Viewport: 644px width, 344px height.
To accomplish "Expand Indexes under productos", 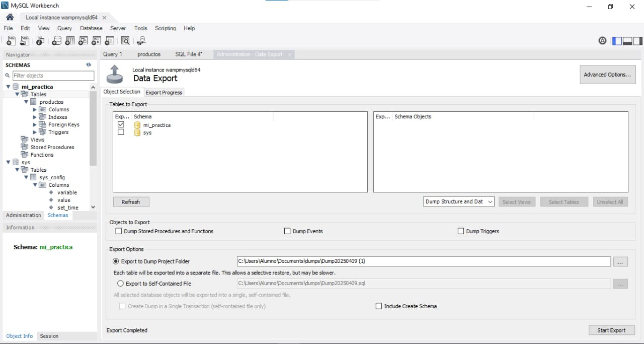I will pos(35,117).
